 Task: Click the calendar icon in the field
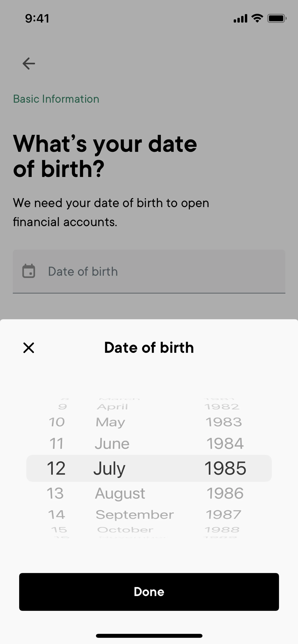point(29,271)
